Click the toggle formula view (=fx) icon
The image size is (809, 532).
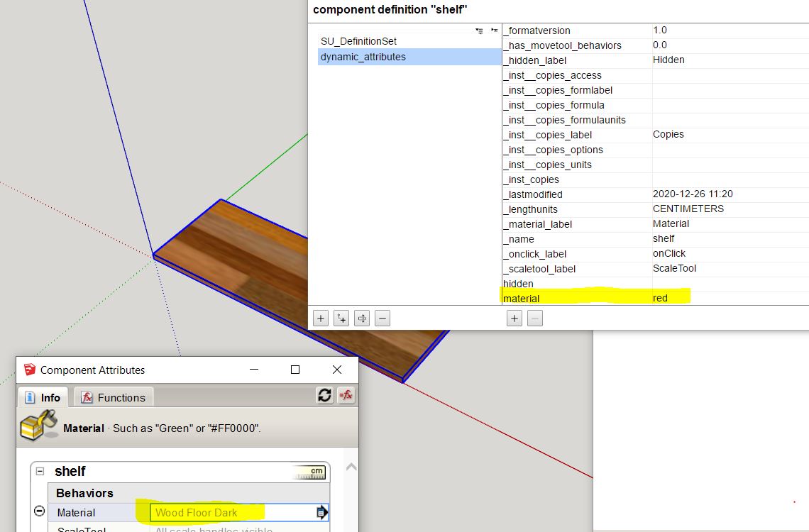(346, 396)
